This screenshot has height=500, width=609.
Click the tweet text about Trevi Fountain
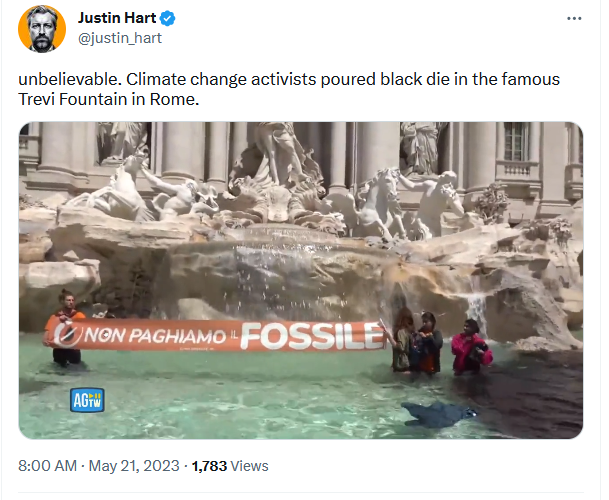(x=289, y=89)
